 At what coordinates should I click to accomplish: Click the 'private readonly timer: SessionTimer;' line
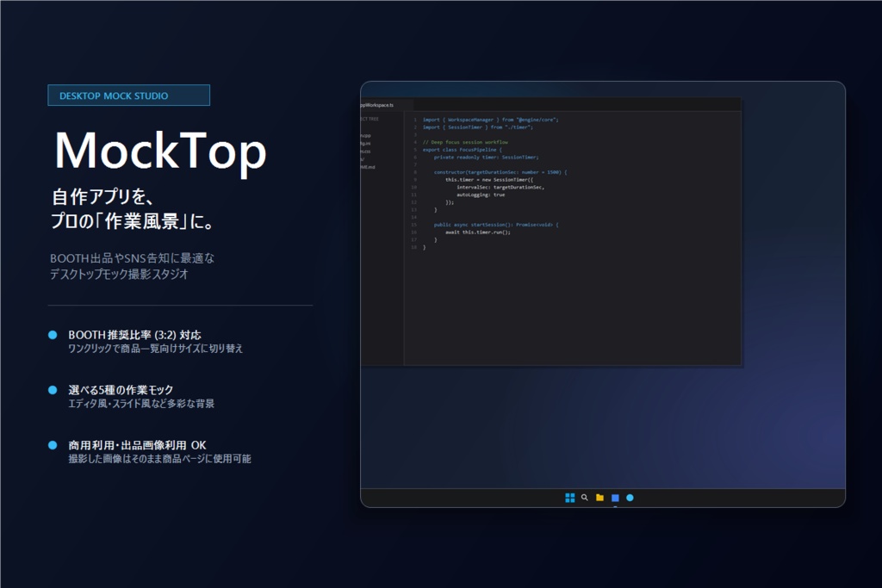pos(486,158)
